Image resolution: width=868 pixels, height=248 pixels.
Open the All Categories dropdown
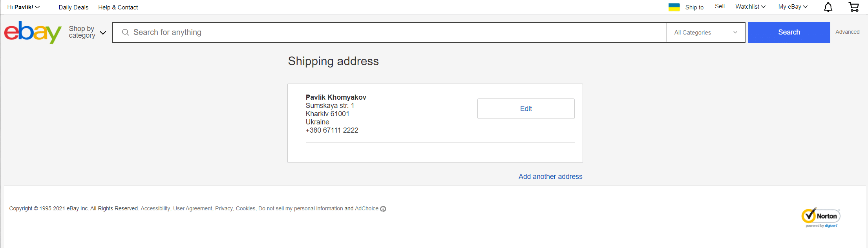pos(705,33)
